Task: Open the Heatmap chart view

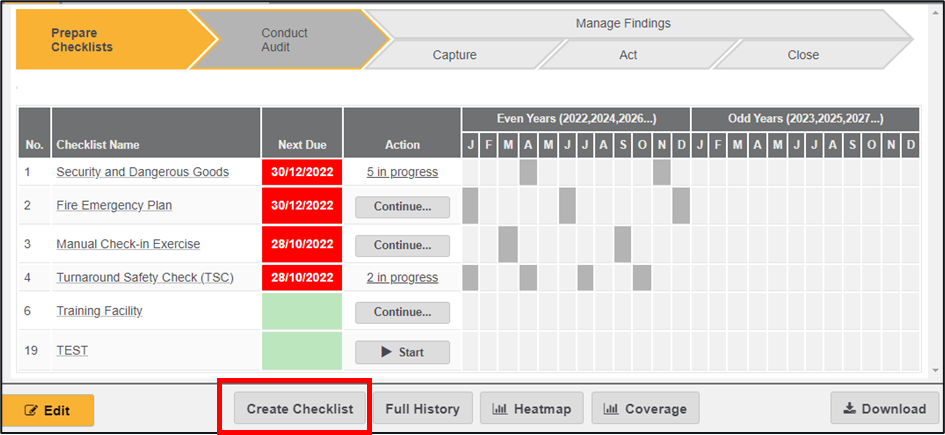Action: pyautogui.click(x=532, y=408)
